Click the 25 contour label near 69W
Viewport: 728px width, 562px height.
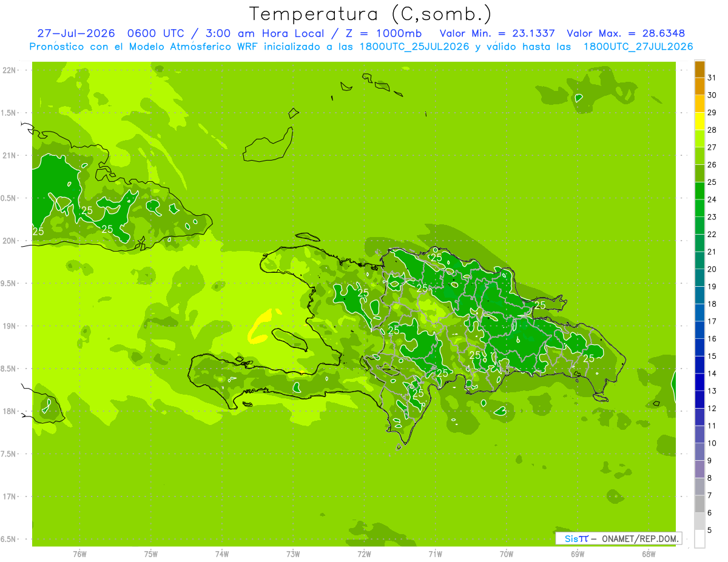click(x=588, y=359)
